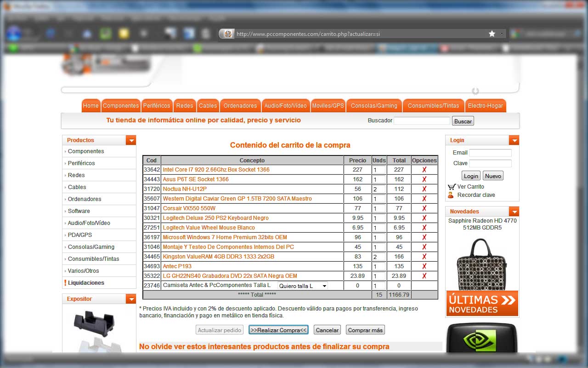588x368 pixels.
Task: Collapse the Productos panel with orange arrow
Action: tap(131, 140)
